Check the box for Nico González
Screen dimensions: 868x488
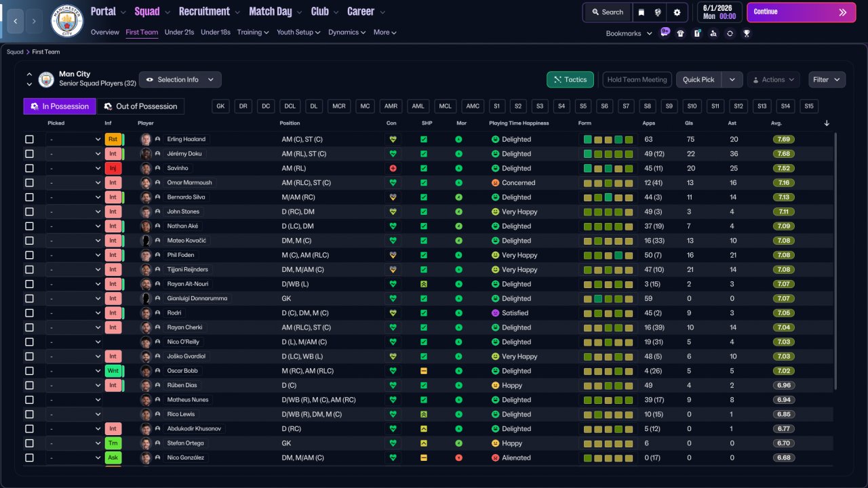pos(29,457)
